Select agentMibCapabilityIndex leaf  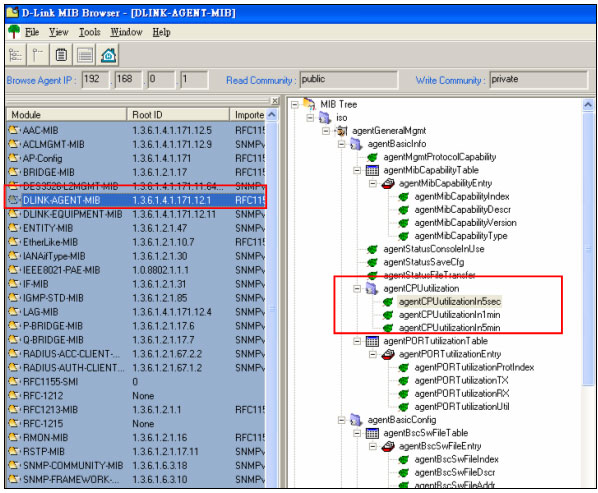point(462,196)
